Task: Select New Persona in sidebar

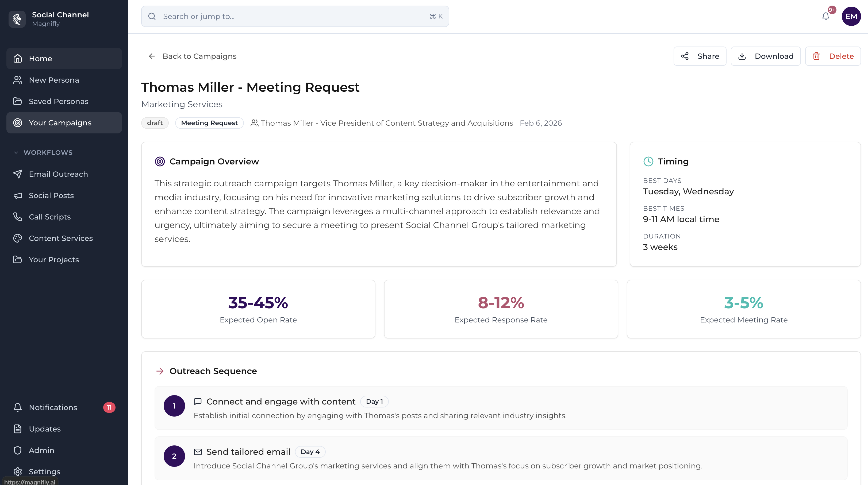Action: tap(54, 80)
